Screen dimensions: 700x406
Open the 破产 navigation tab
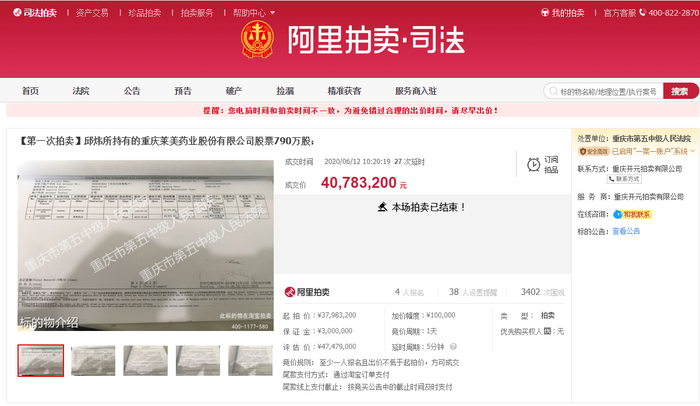[234, 91]
